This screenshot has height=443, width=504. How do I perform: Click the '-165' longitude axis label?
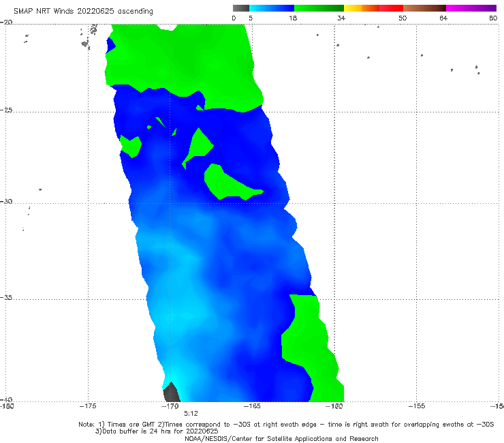coord(252,406)
